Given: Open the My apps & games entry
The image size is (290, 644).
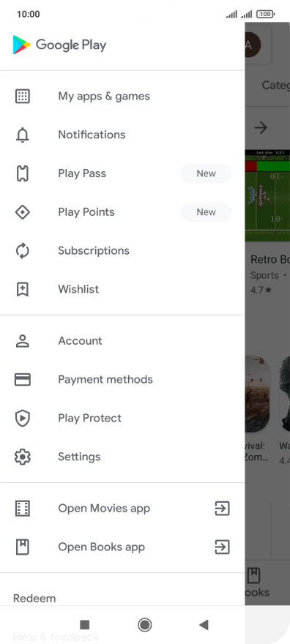Looking at the screenshot, I should coord(122,96).
